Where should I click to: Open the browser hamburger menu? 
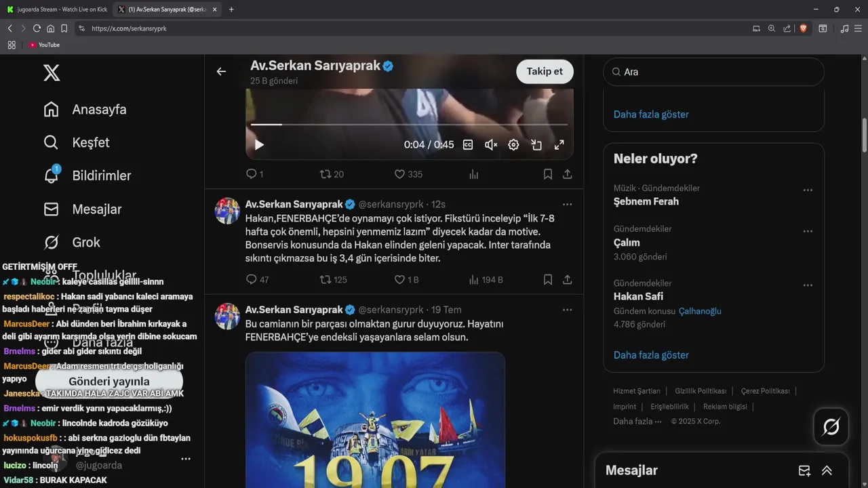click(x=858, y=28)
